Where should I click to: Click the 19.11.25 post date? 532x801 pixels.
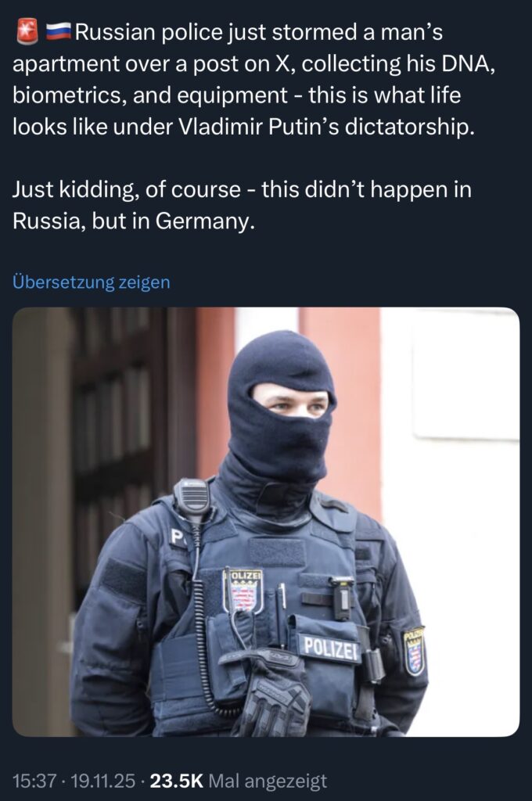(102, 781)
